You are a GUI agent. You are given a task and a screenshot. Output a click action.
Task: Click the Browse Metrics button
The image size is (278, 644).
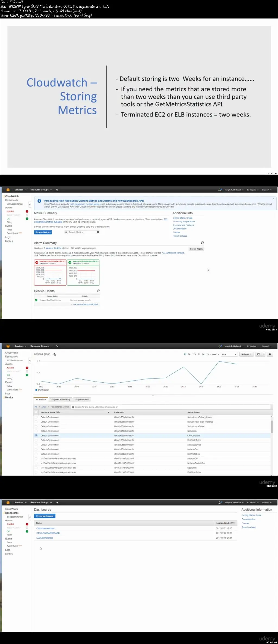coord(43,232)
